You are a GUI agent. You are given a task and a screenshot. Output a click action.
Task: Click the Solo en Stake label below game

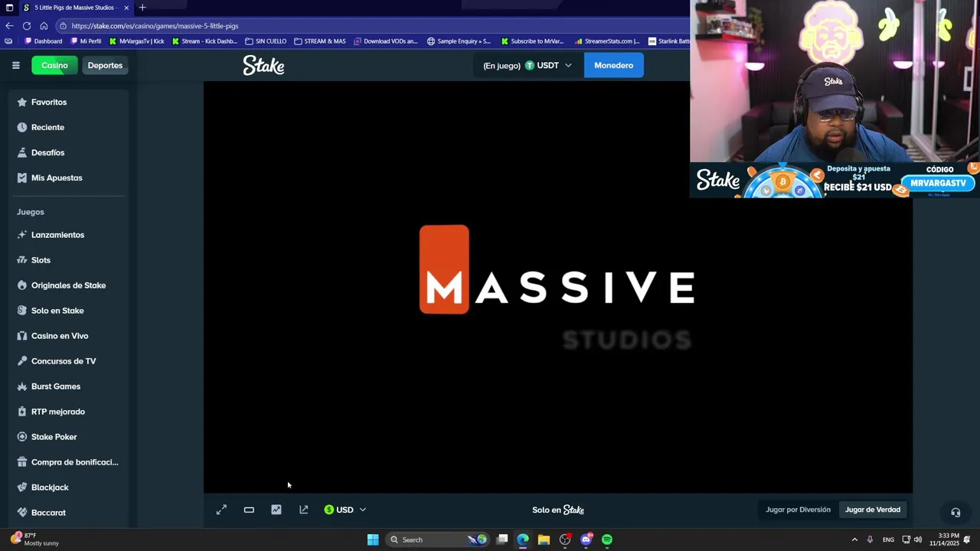coord(558,510)
